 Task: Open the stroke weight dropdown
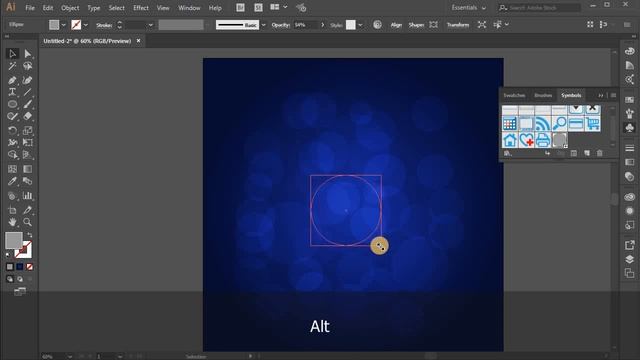pyautogui.click(x=151, y=25)
